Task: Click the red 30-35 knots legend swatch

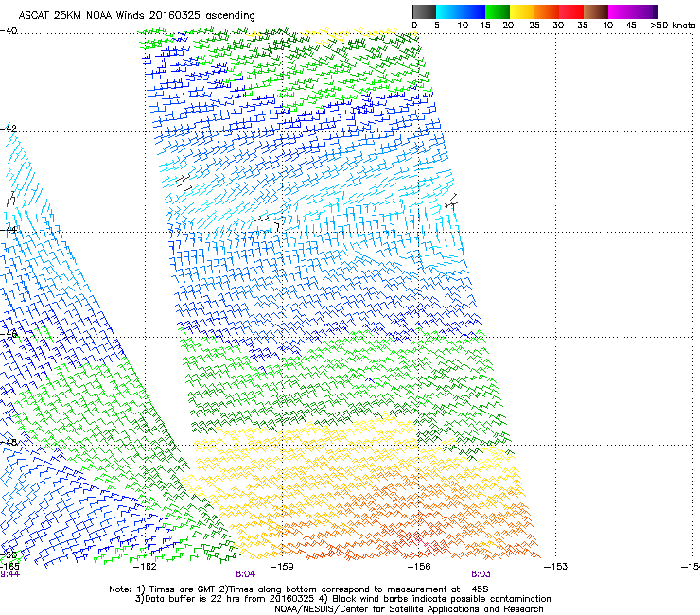Action: [571, 11]
